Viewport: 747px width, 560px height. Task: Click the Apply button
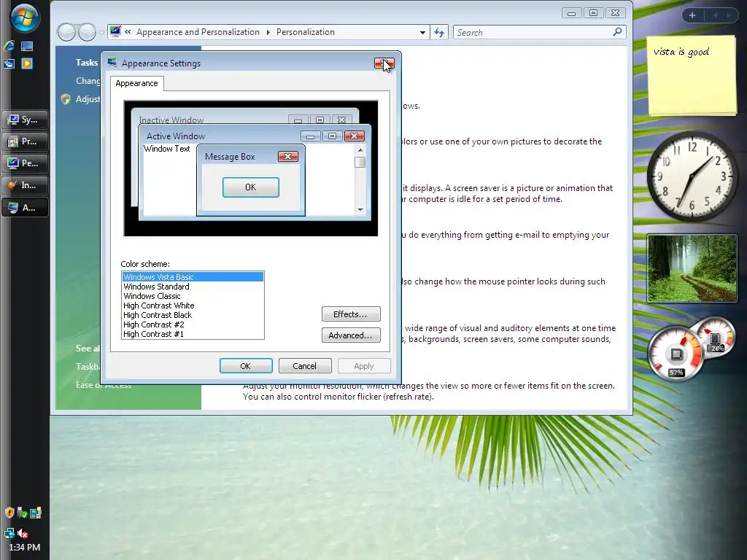click(364, 366)
